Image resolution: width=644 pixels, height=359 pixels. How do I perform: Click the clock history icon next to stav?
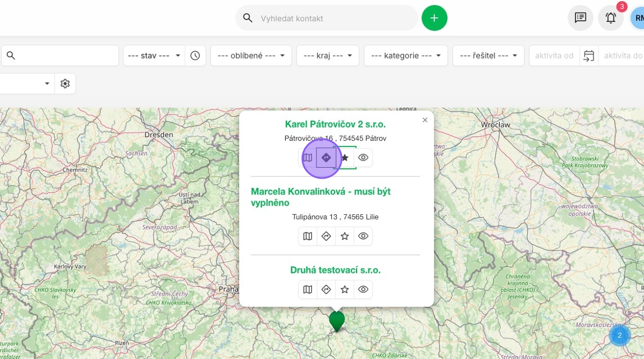pos(195,55)
